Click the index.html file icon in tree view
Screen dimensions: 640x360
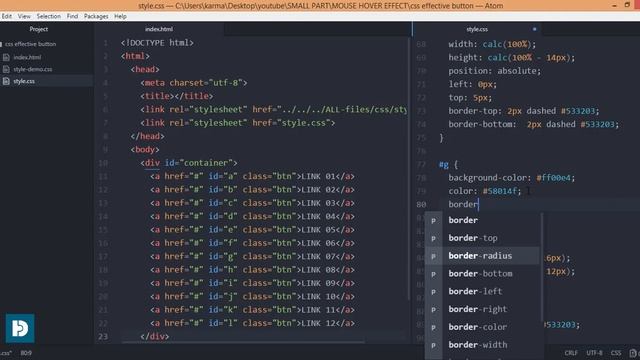coord(6,58)
